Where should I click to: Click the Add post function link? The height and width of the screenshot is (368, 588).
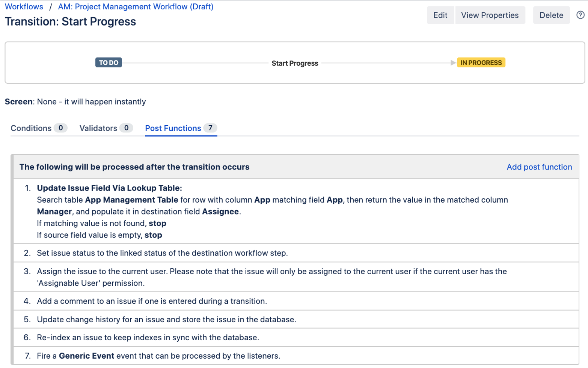539,167
